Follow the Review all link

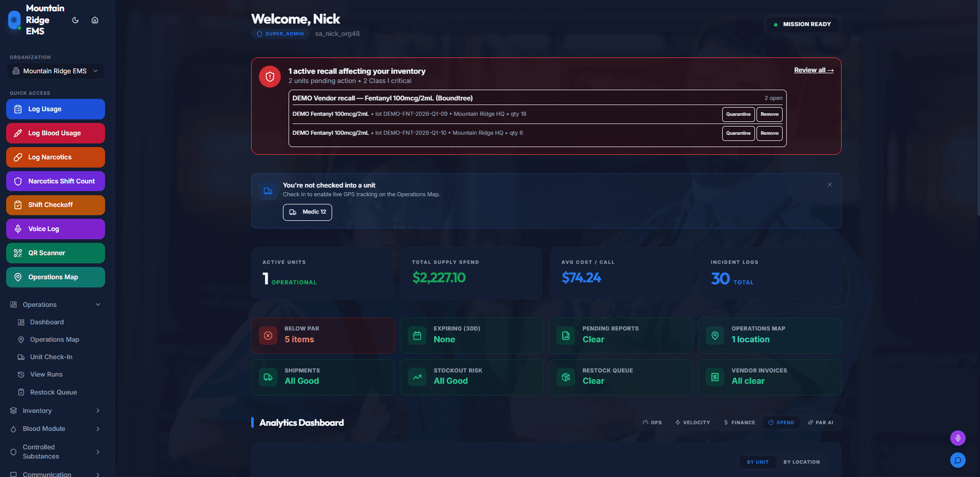[x=814, y=70]
